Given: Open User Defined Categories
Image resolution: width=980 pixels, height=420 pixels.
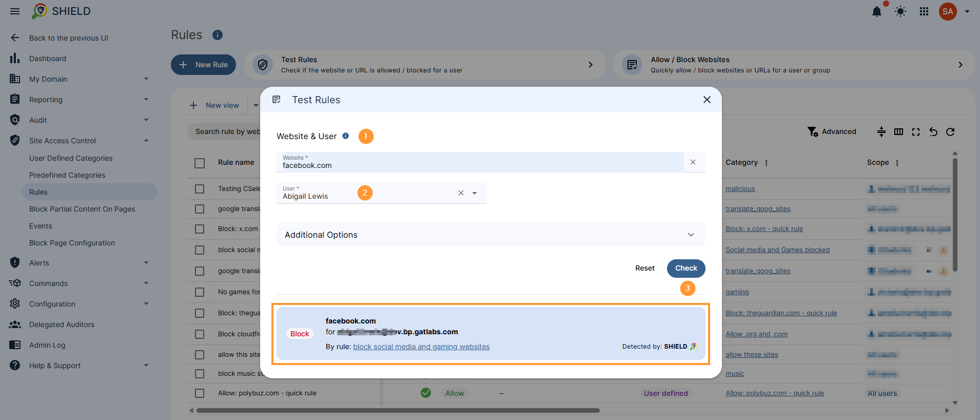Looking at the screenshot, I should [x=71, y=158].
